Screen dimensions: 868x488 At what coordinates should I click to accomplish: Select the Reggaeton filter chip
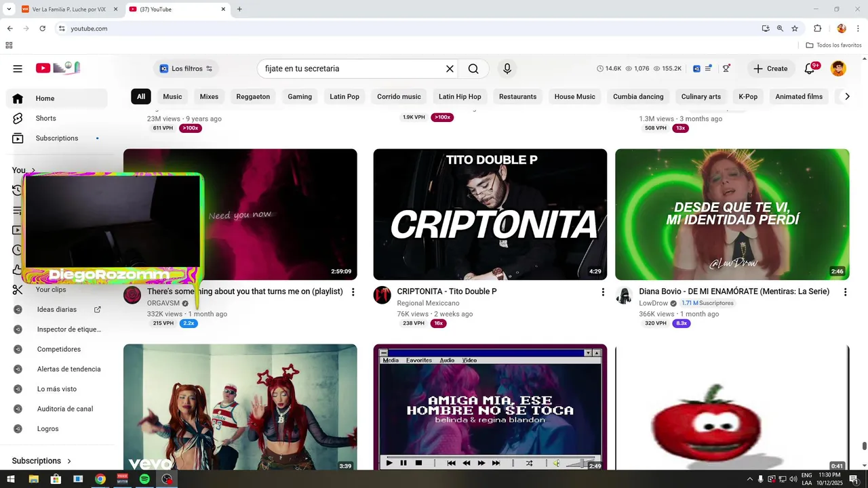click(253, 96)
